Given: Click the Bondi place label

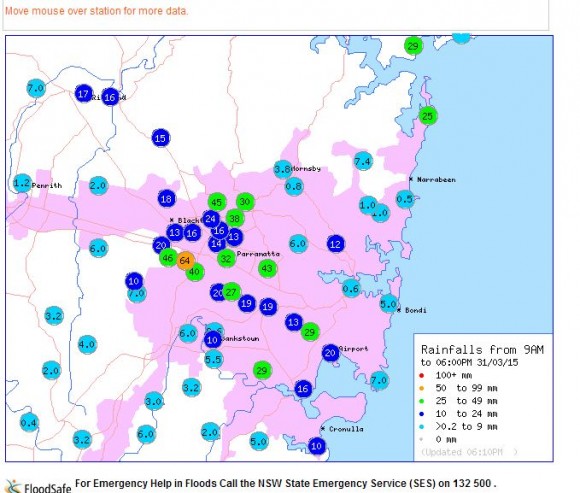Looking at the screenshot, I should tap(415, 310).
